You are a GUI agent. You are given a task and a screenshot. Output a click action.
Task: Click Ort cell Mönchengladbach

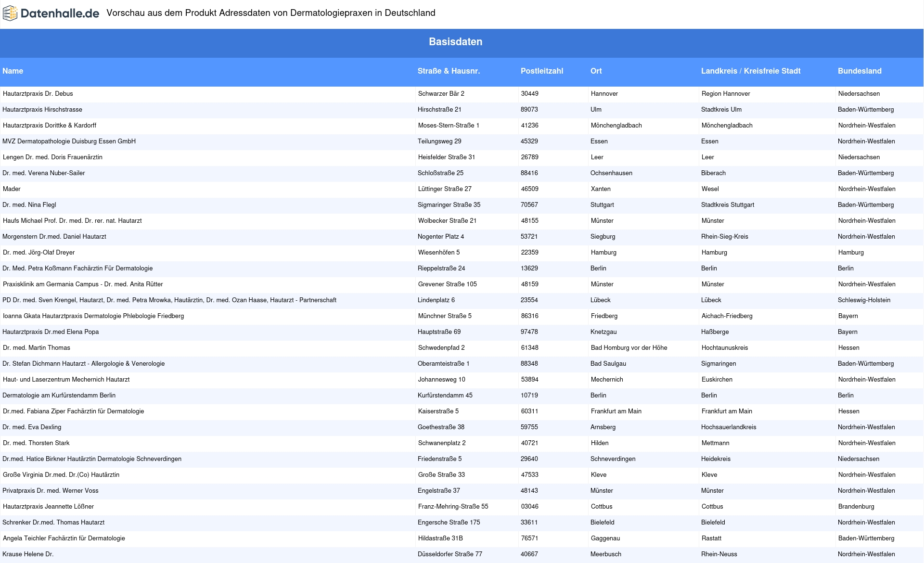point(616,126)
